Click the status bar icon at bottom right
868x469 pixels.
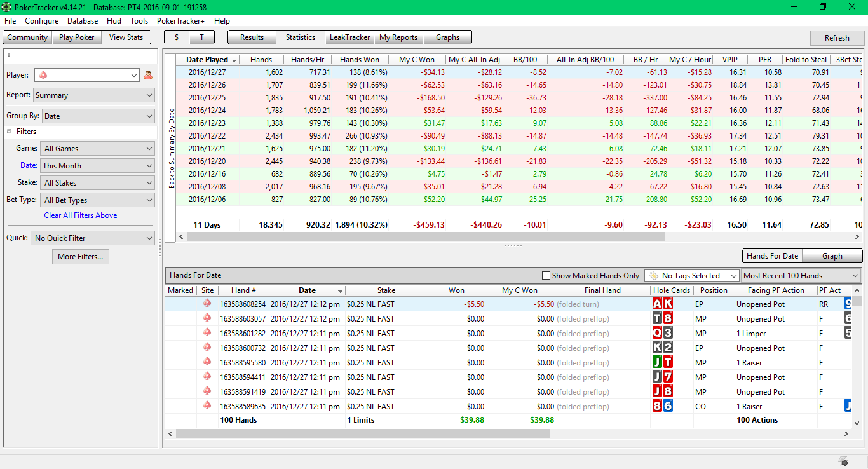pyautogui.click(x=843, y=461)
